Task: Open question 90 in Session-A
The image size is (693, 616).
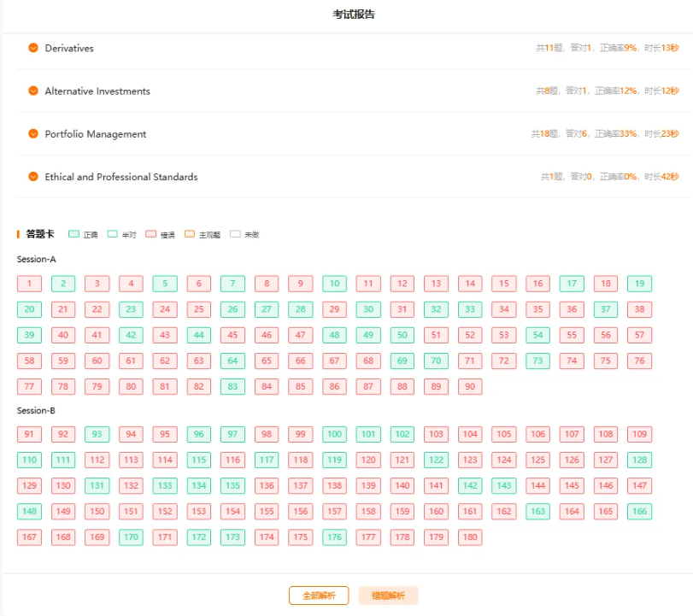Action: pyautogui.click(x=470, y=386)
